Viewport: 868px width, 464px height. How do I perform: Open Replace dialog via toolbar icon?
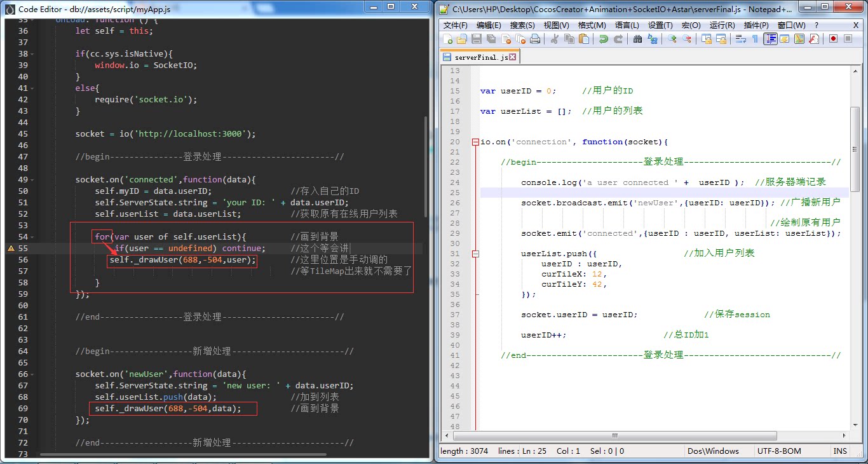point(653,39)
